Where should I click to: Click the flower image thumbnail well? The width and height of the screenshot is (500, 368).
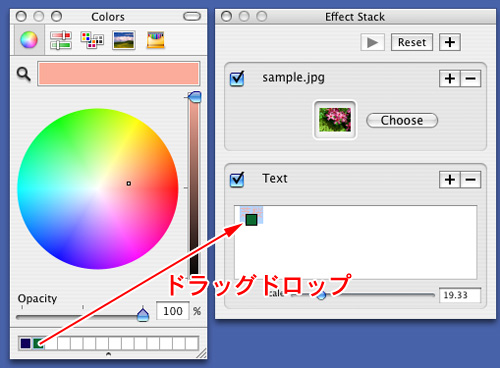[x=335, y=120]
